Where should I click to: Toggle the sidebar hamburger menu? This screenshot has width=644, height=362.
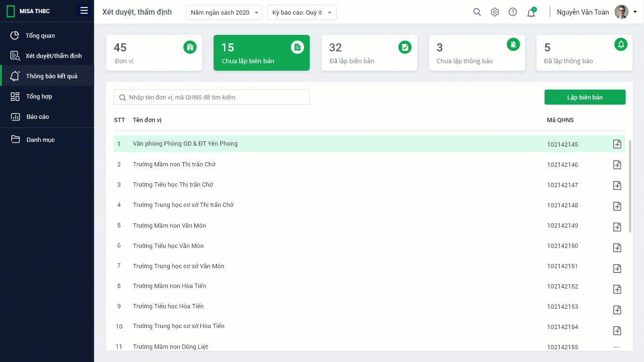[84, 11]
